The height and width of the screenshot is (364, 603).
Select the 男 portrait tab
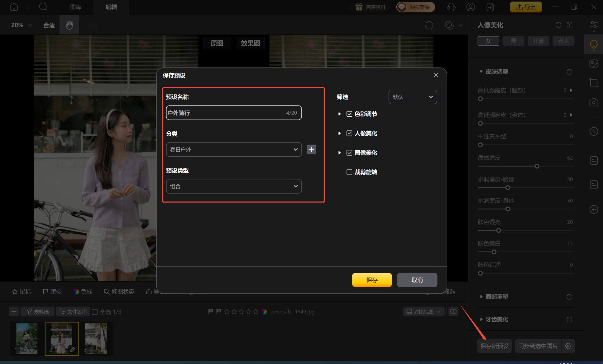(x=513, y=41)
